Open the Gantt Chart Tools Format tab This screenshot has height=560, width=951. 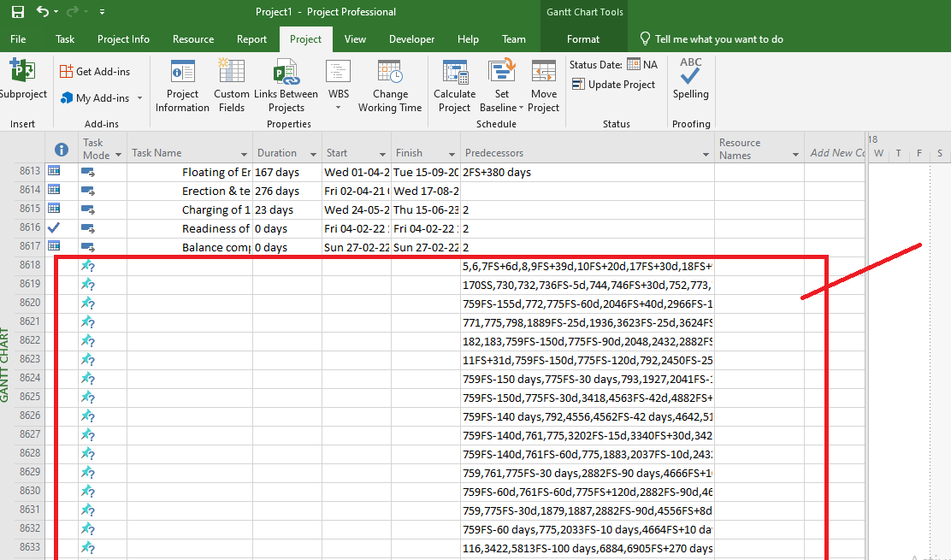[x=582, y=38]
